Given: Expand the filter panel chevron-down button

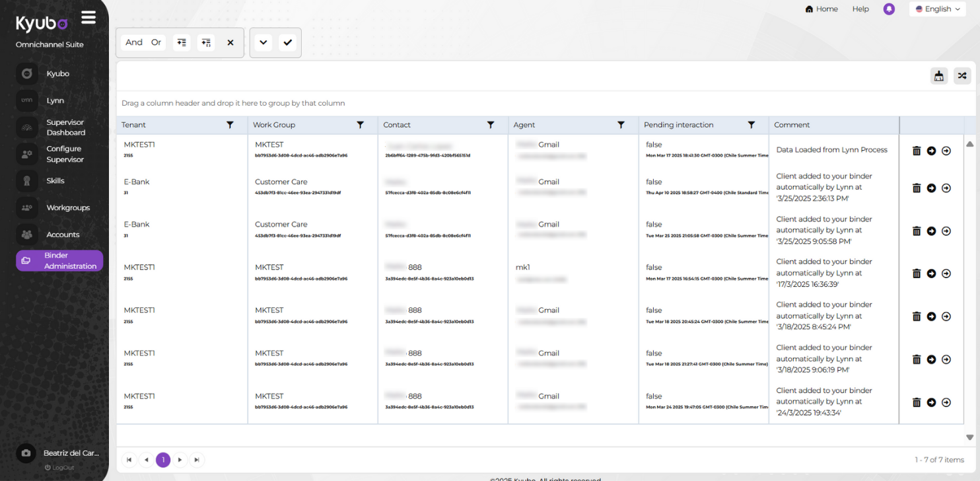Looking at the screenshot, I should coord(263,42).
